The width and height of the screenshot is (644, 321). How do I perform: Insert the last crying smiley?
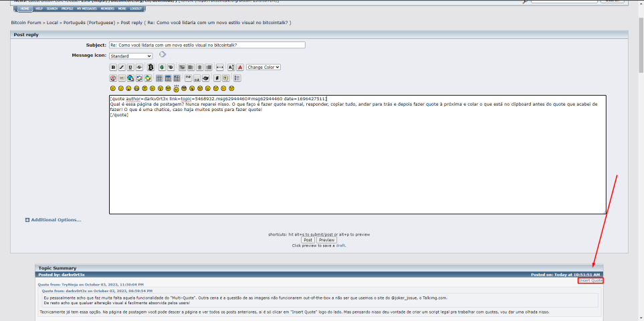(231, 88)
